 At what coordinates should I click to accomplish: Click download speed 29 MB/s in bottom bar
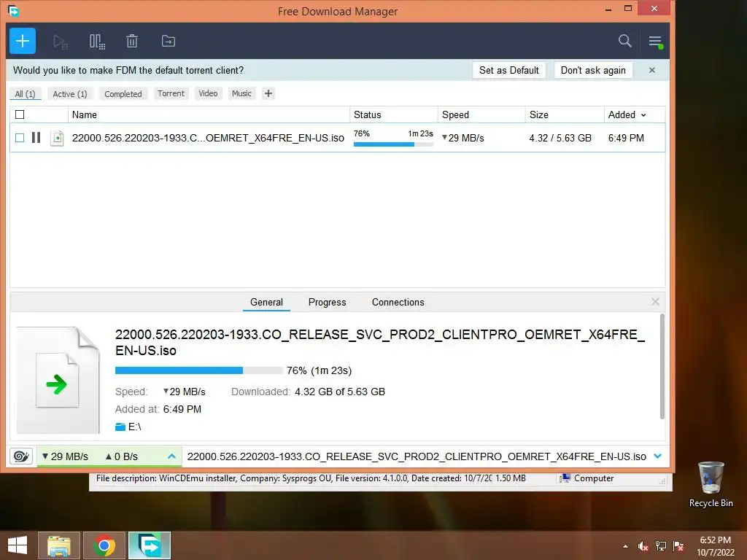pyautogui.click(x=65, y=456)
